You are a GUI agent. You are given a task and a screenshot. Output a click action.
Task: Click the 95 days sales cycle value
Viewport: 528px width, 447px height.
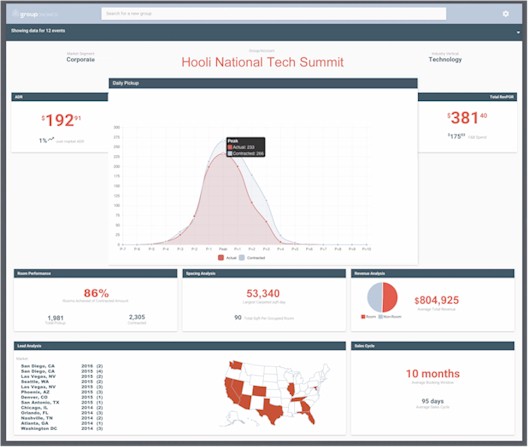[432, 401]
